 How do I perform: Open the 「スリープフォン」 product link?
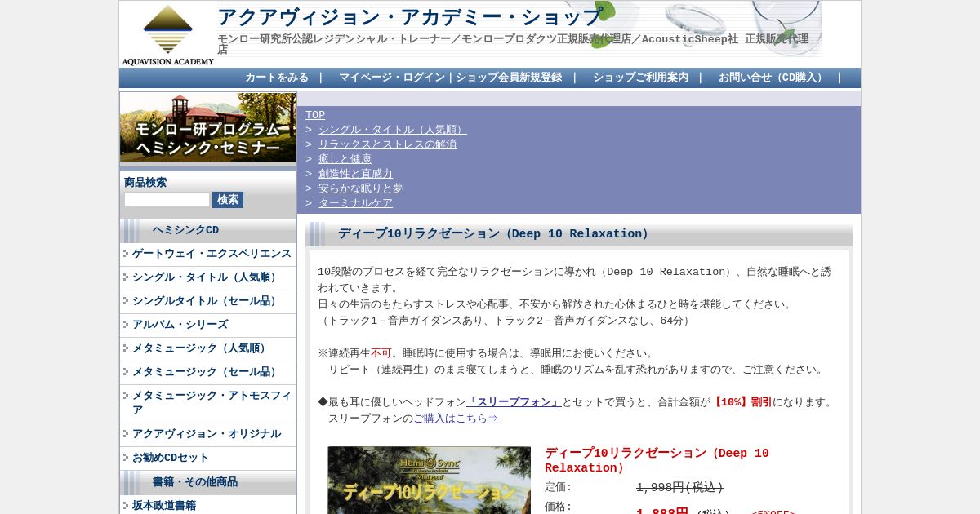tap(514, 402)
